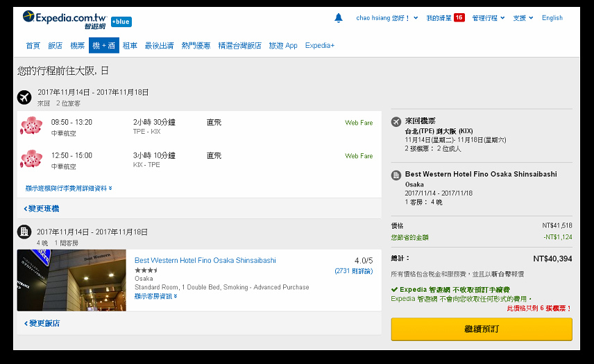Click the hotel star rating
This screenshot has height=364, width=594.
tap(146, 270)
